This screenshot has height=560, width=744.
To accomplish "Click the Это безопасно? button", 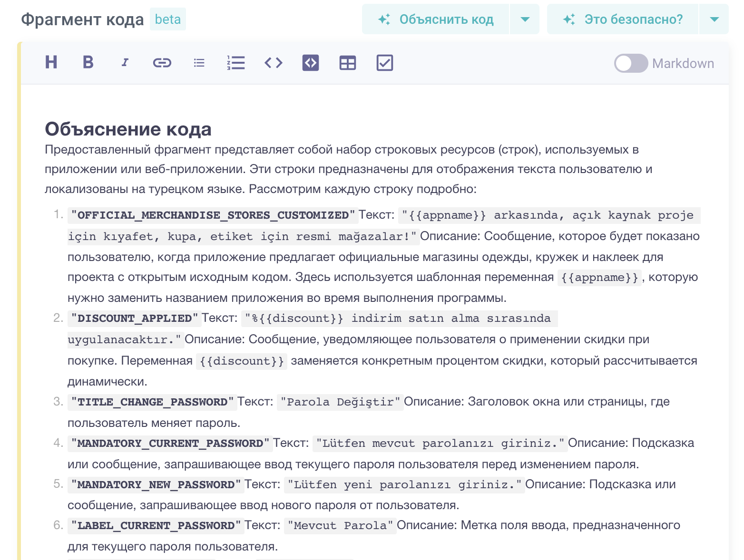I will tap(623, 19).
